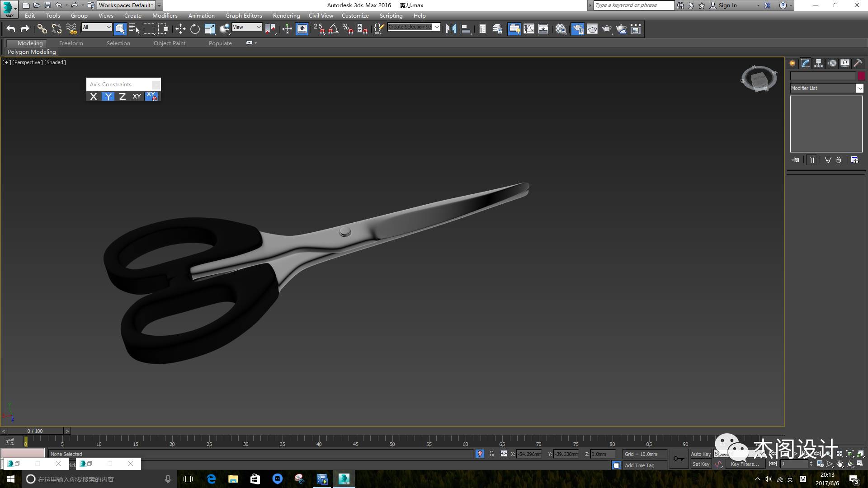Click the Set Key button
The height and width of the screenshot is (488, 868).
pos(700,464)
